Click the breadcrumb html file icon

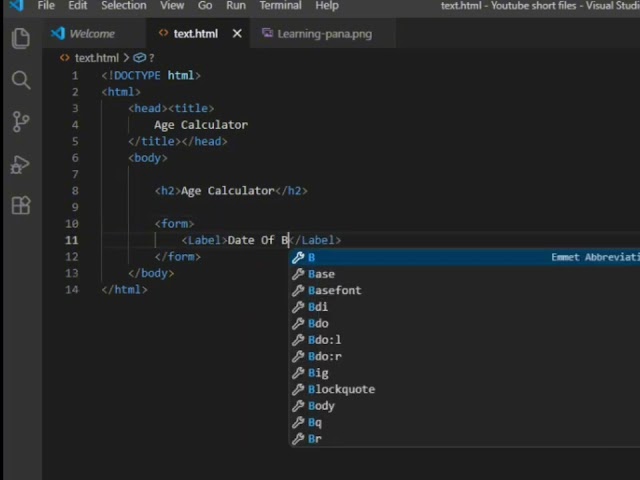point(64,58)
